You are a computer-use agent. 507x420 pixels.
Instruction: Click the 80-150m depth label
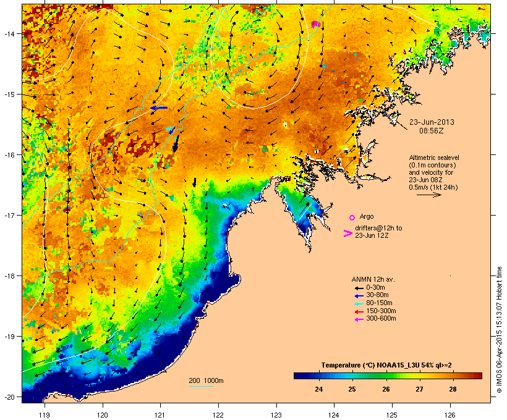379,303
